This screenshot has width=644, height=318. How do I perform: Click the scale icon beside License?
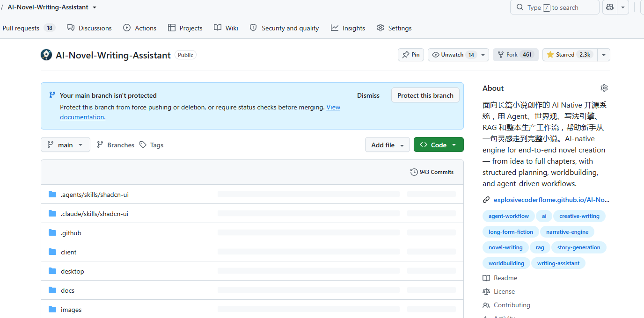(x=486, y=291)
